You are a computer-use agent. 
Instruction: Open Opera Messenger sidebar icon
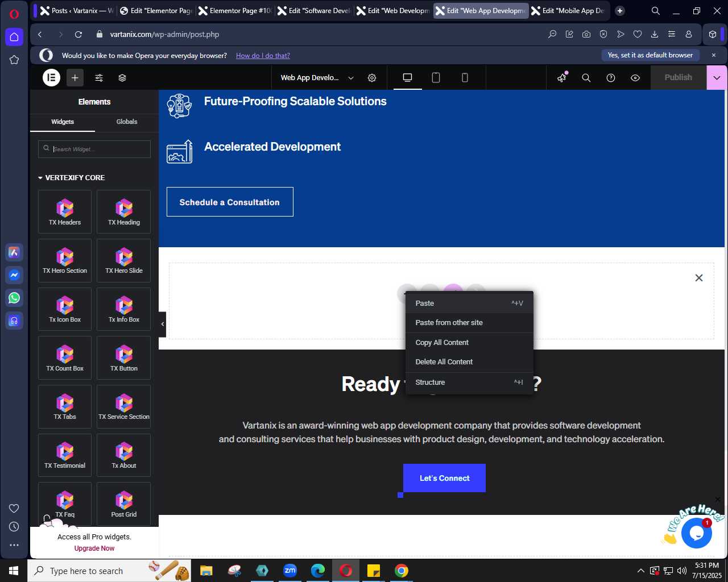14,275
